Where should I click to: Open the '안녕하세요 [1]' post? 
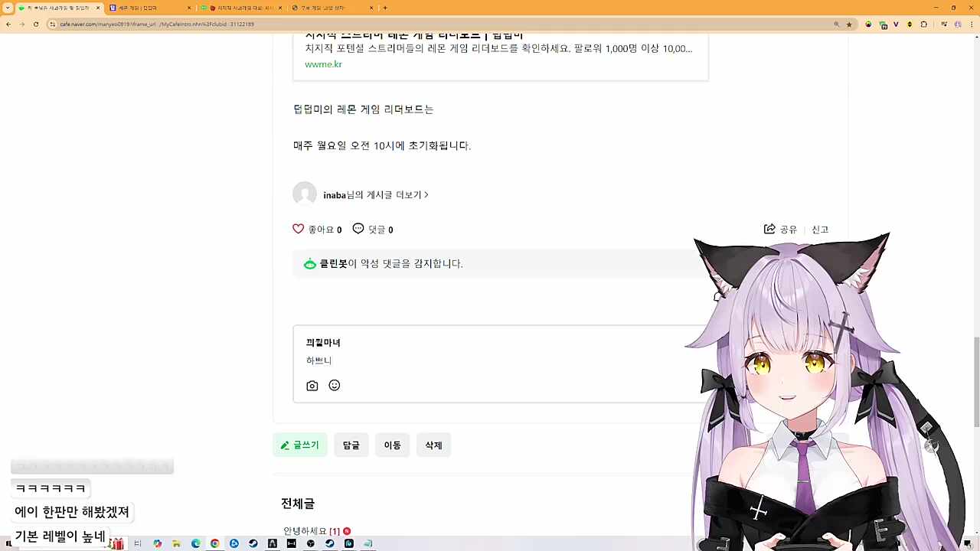[x=312, y=531]
